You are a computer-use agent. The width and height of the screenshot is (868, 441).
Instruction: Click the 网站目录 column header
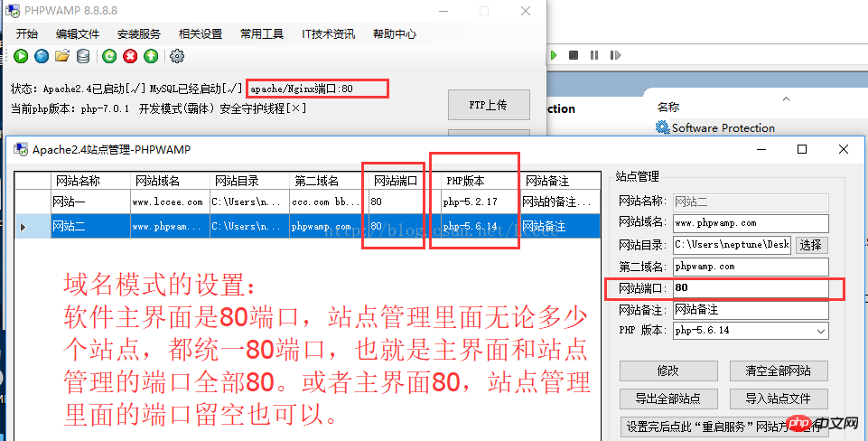[249, 181]
